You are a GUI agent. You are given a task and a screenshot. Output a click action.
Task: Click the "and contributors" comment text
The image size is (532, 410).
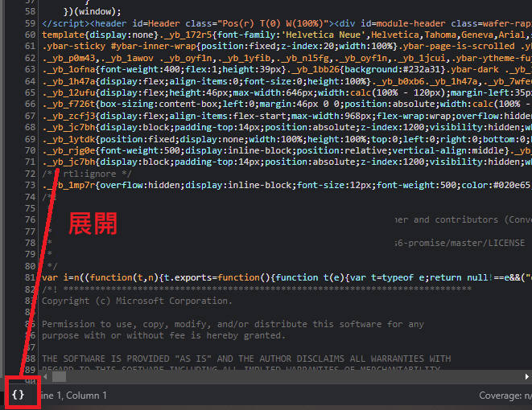(456, 220)
